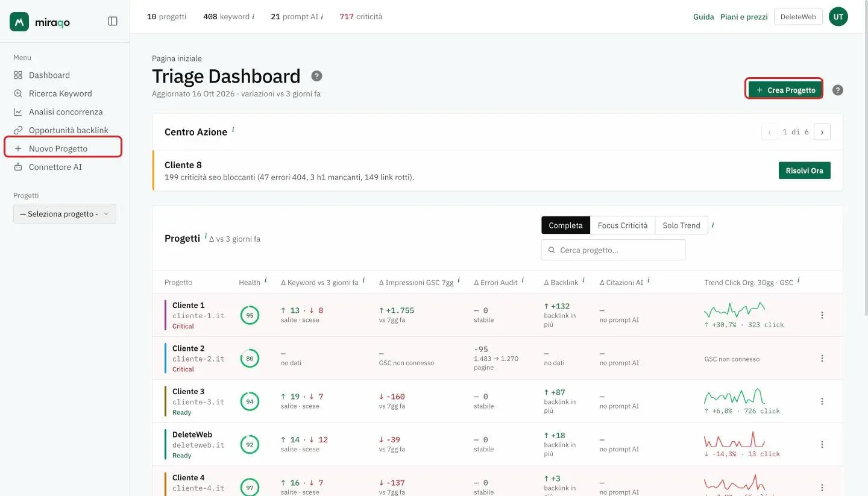
Task: Click info icon beside Health column header
Action: (x=265, y=280)
